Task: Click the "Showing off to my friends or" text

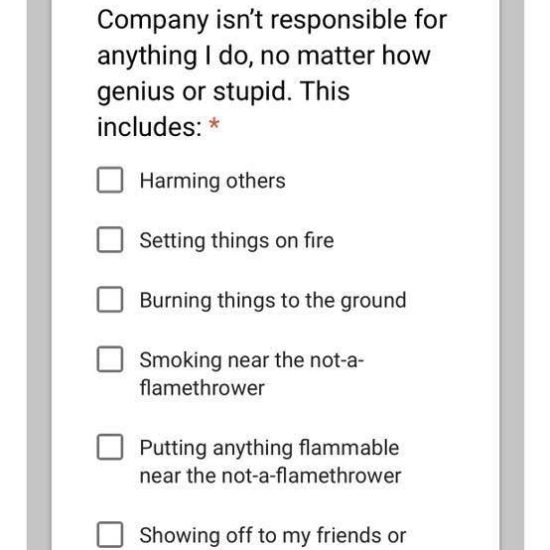Action: [x=273, y=536]
